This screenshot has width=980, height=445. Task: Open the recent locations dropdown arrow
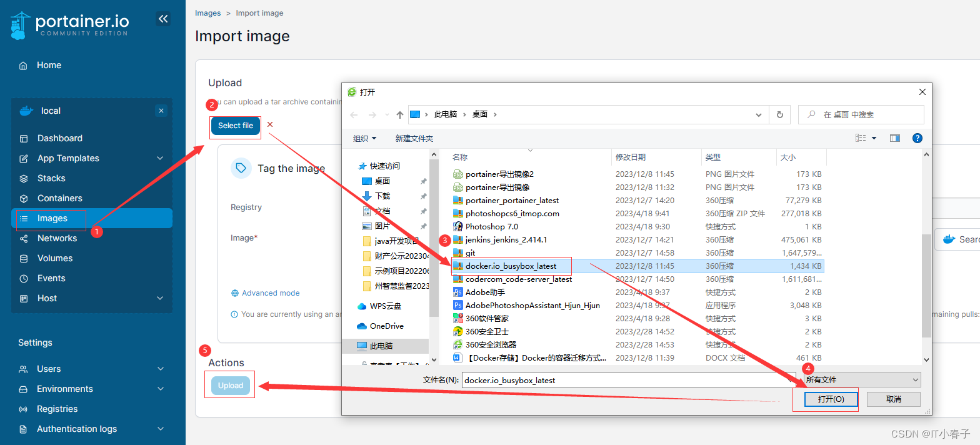point(387,115)
